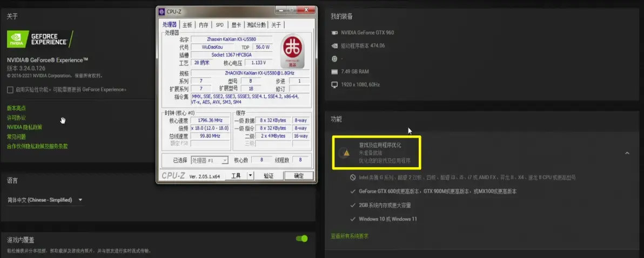Viewport: 644px width, 258px height.
Task: Click the GPU icon beside NVIDIA GeForce GTX 960
Action: (x=334, y=33)
